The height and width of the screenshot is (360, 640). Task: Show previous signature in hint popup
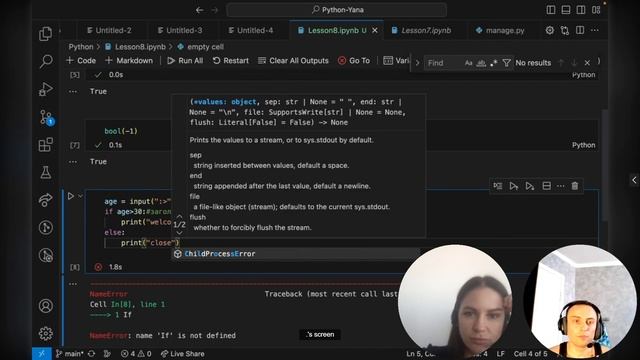[179, 216]
